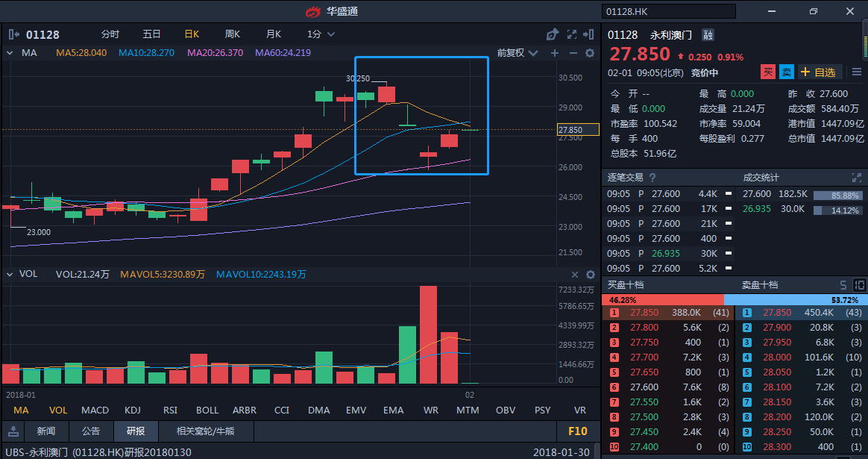Viewport: 868px width, 459px height.
Task: Zoom in the K-line chart with plus icon
Action: point(555,53)
